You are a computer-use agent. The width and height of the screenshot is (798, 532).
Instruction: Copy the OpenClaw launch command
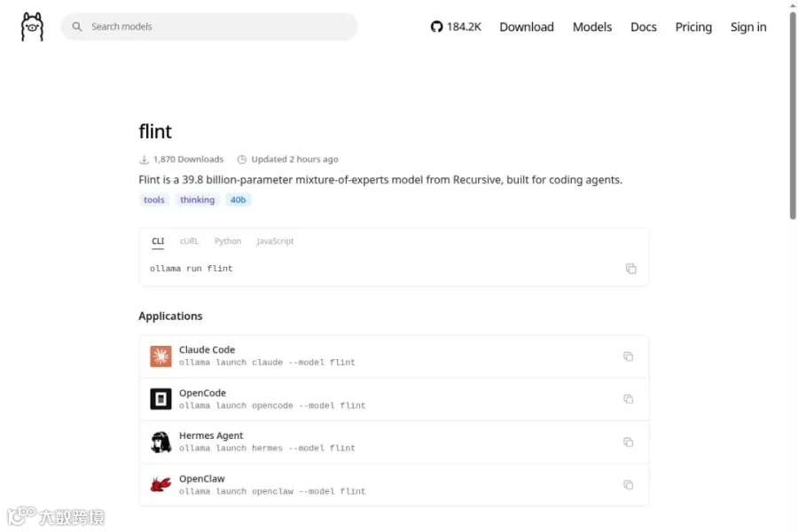(629, 485)
